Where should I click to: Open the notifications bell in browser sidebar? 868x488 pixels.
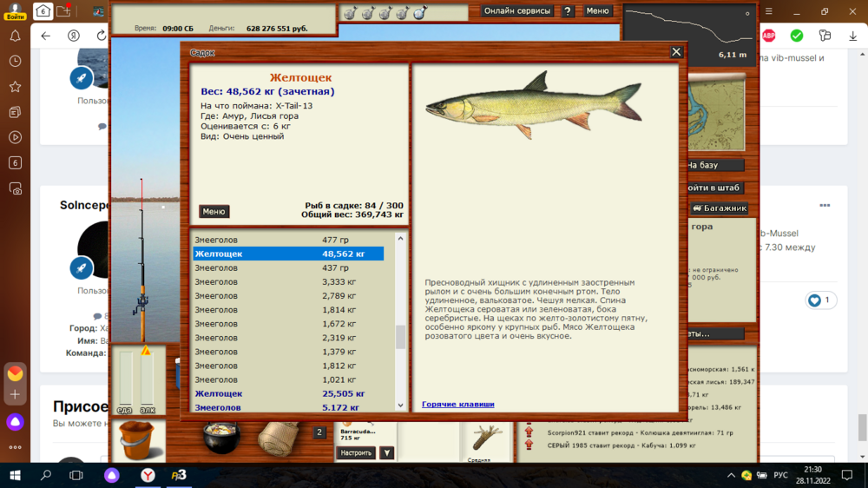click(15, 36)
